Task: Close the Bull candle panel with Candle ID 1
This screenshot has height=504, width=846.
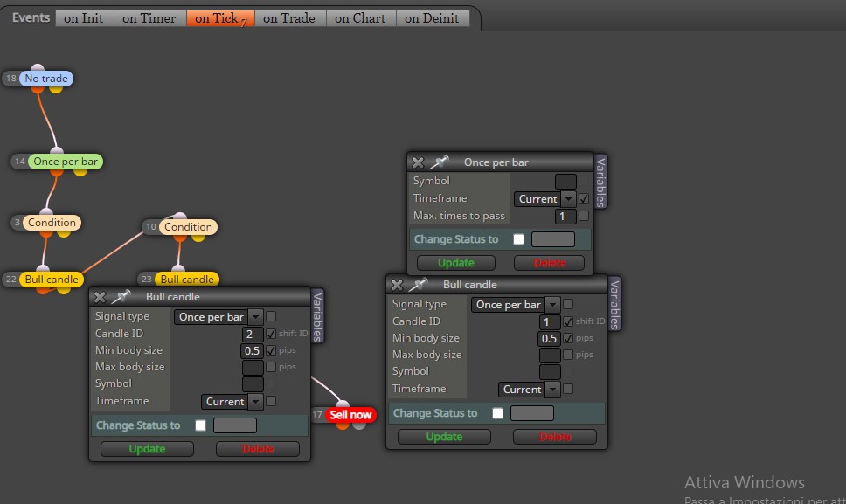Action: pos(397,285)
